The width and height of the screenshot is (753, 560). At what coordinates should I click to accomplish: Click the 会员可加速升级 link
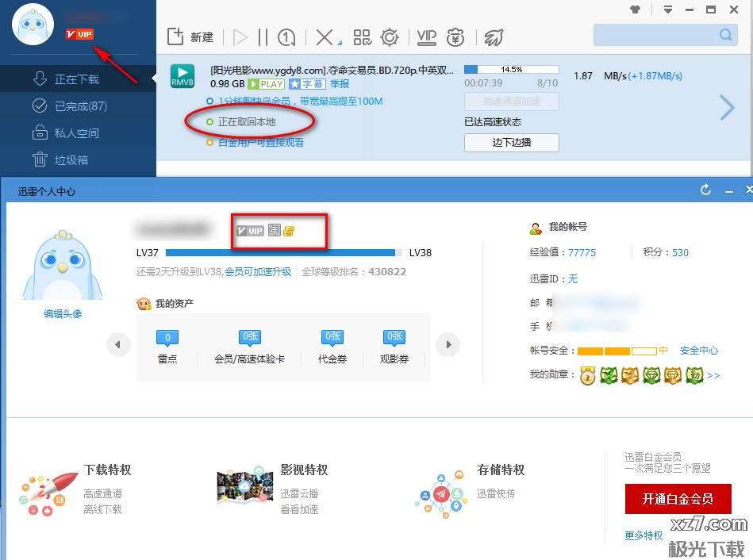pos(258,272)
